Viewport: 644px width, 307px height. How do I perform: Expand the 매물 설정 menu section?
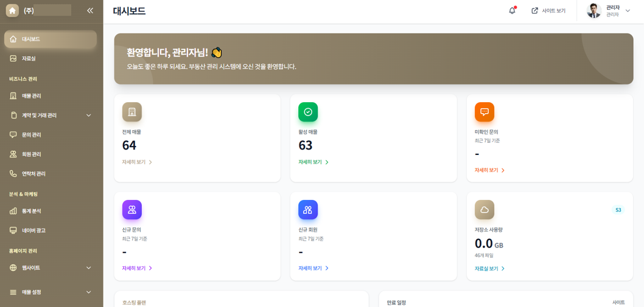point(89,292)
